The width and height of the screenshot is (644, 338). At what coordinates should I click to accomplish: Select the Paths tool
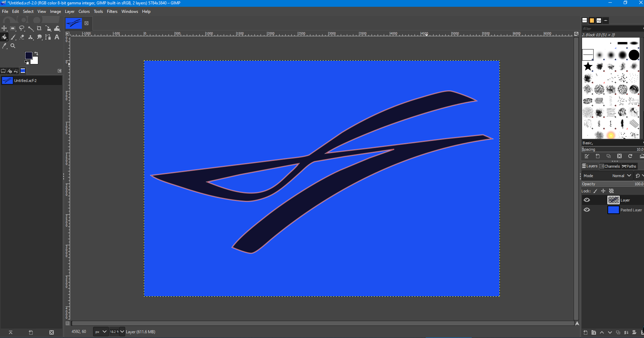(x=48, y=37)
